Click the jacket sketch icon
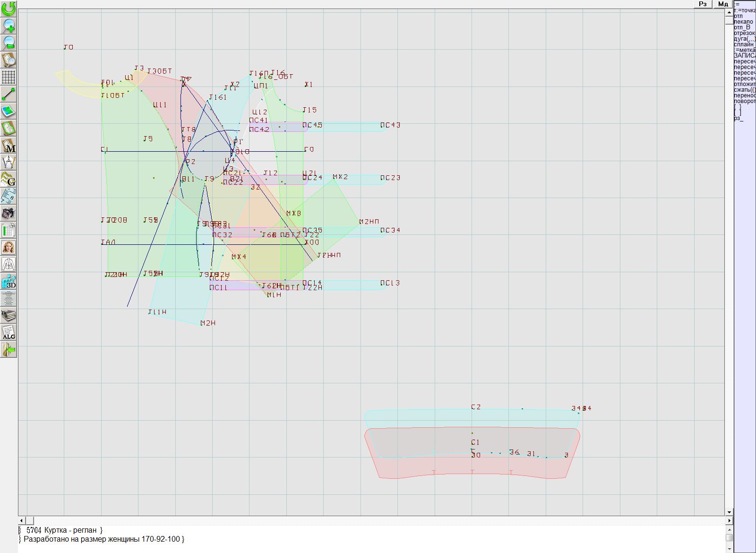 pos(9,264)
